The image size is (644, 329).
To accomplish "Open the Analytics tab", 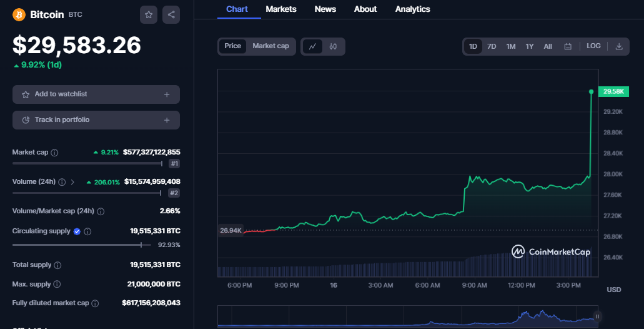I will tap(412, 9).
